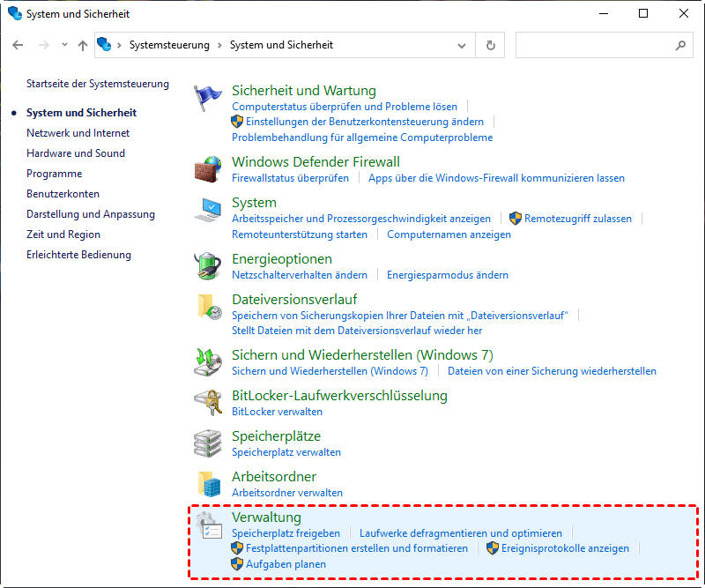Open the recent locations dropdown arrow
Viewport: 705px width, 588px height.
(x=64, y=45)
